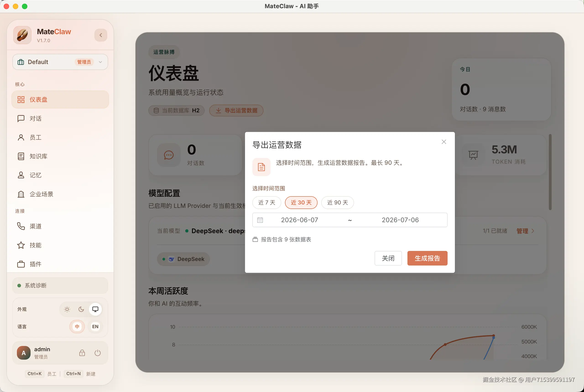Click the 企业场景 building icon
584x392 pixels.
pos(21,194)
